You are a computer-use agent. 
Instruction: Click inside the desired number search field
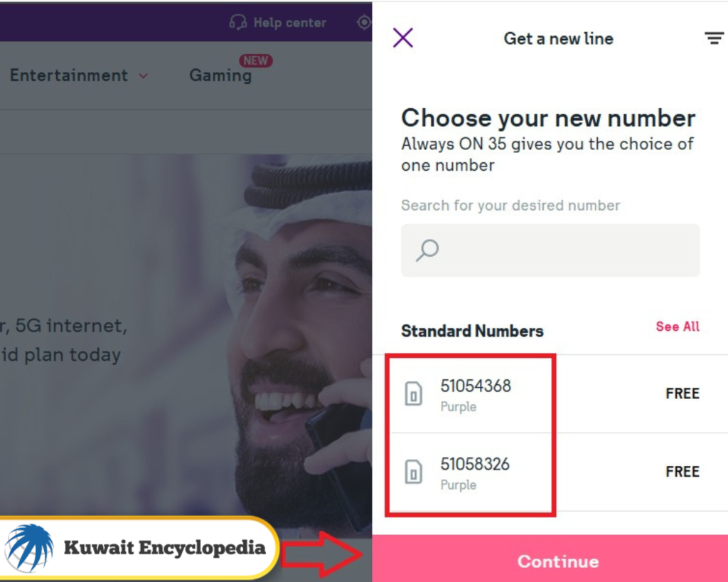coord(550,250)
